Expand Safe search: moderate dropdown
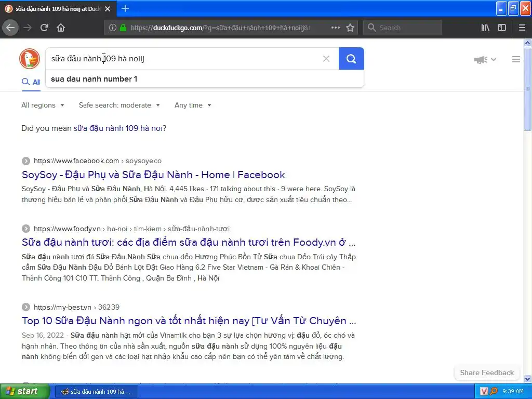This screenshot has height=399, width=532. 119,105
